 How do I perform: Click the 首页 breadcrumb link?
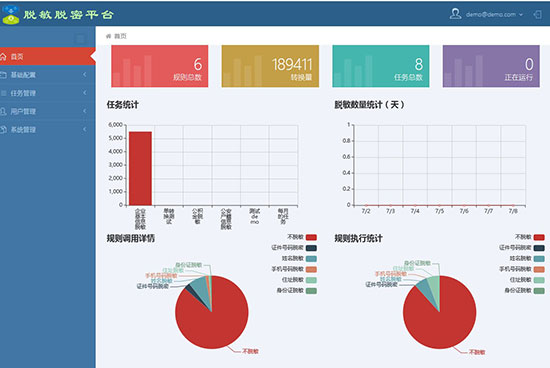120,36
